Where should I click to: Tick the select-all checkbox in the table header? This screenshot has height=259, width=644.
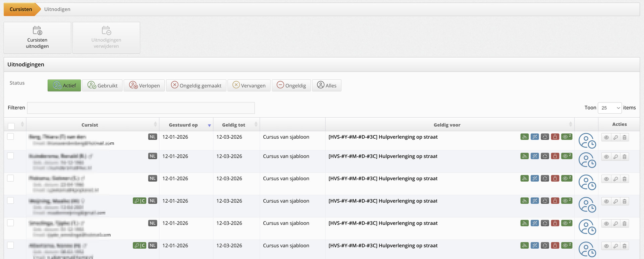point(11,126)
